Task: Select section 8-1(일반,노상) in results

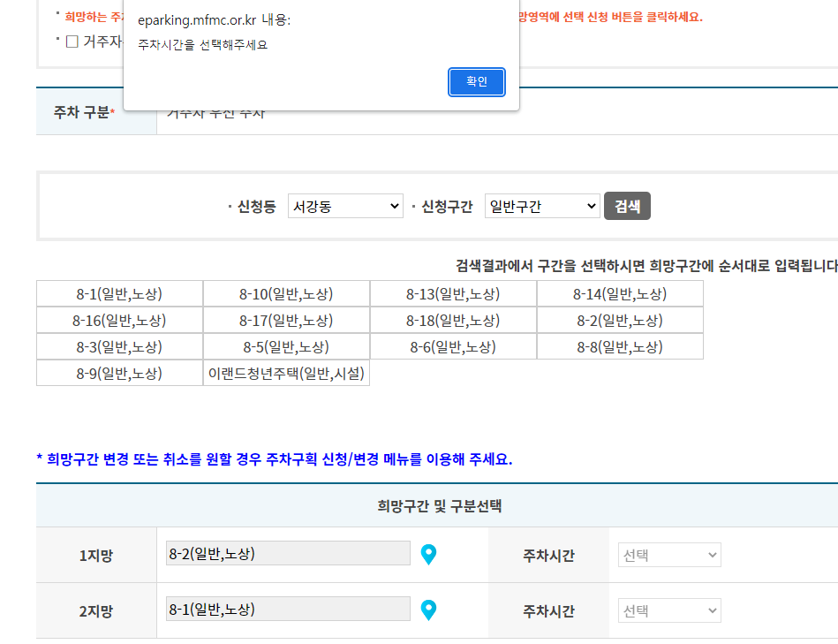Action: [119, 294]
